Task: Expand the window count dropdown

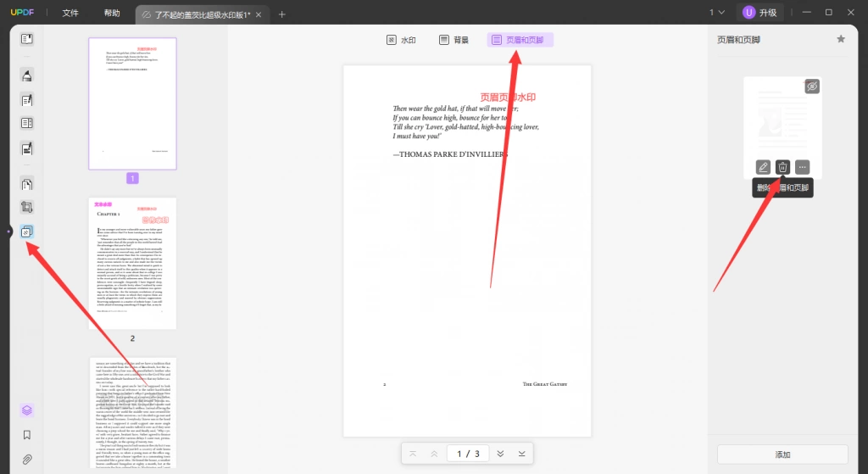Action: (x=717, y=12)
